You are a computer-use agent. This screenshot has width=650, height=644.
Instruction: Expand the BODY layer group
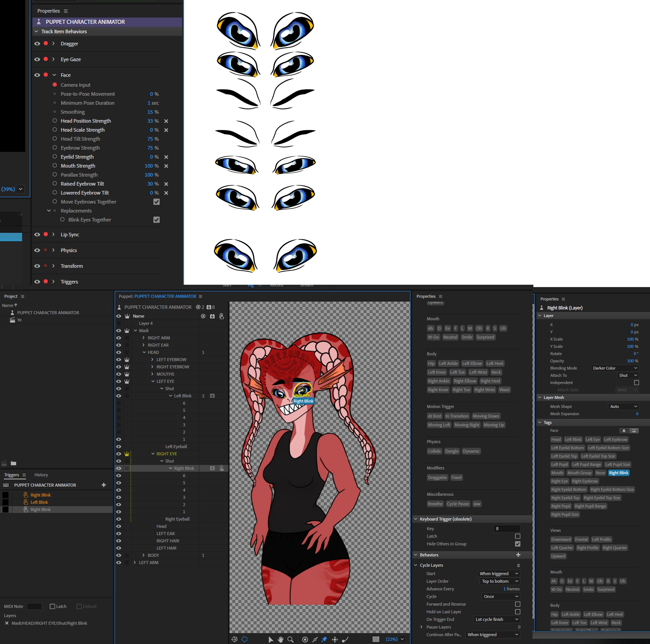point(144,555)
